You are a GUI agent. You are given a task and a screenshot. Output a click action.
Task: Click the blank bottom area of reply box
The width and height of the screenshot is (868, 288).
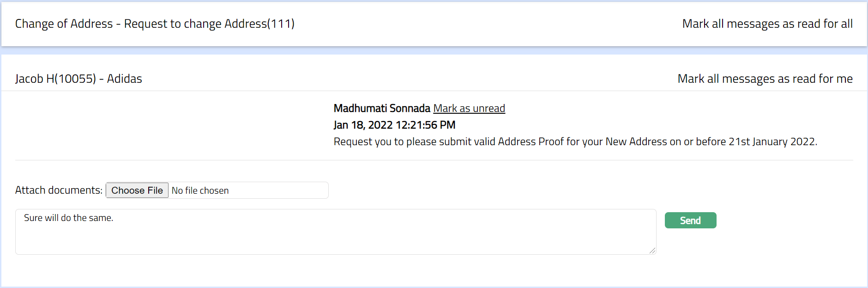pos(335,243)
